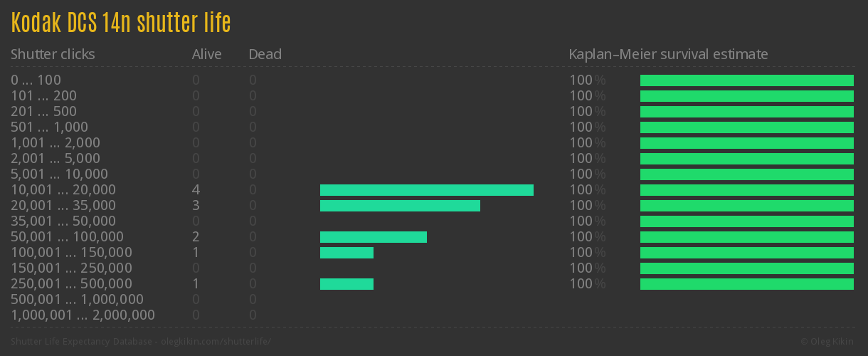
Task: Click the alive count 4 in the 10,001 … 20,000 row
Action: pos(196,190)
